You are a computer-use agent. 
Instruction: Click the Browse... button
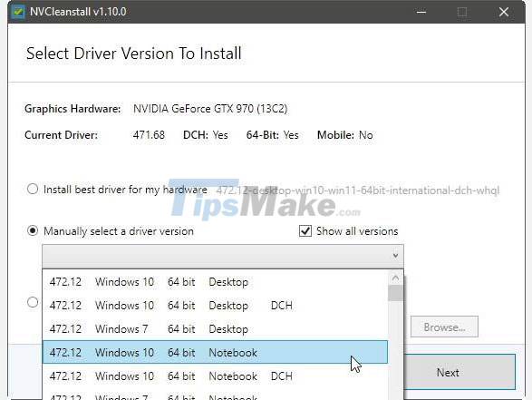coord(444,327)
